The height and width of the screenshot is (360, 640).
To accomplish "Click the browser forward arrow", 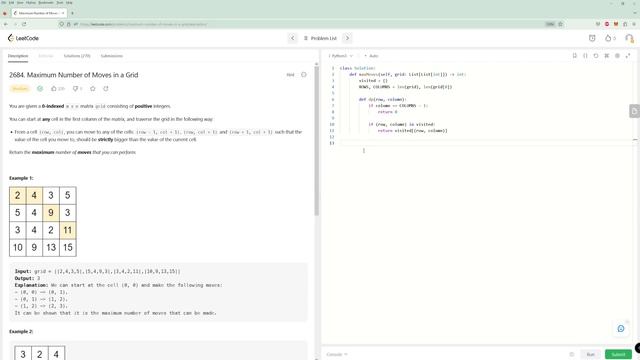I will click(15, 24).
